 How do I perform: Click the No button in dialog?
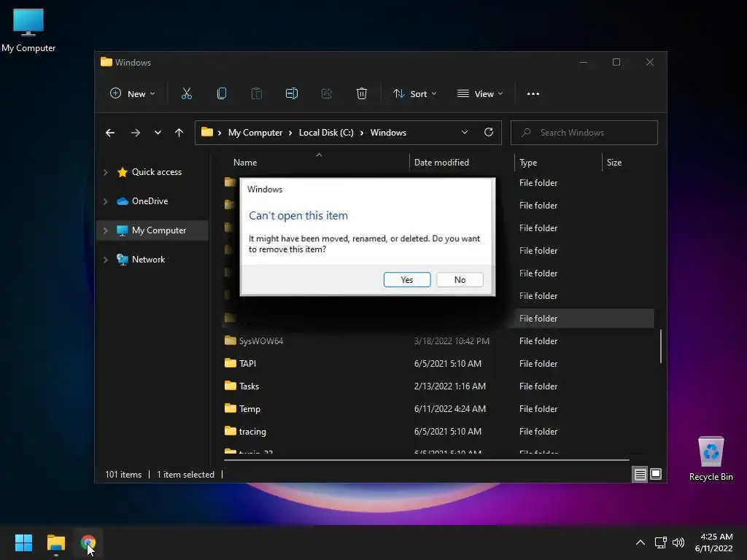pos(460,279)
